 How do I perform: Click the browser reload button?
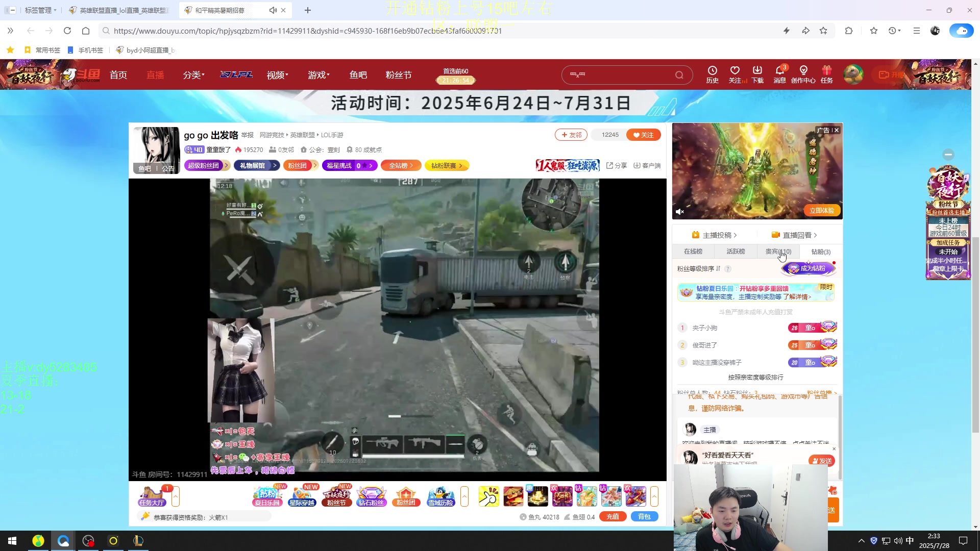point(67,31)
